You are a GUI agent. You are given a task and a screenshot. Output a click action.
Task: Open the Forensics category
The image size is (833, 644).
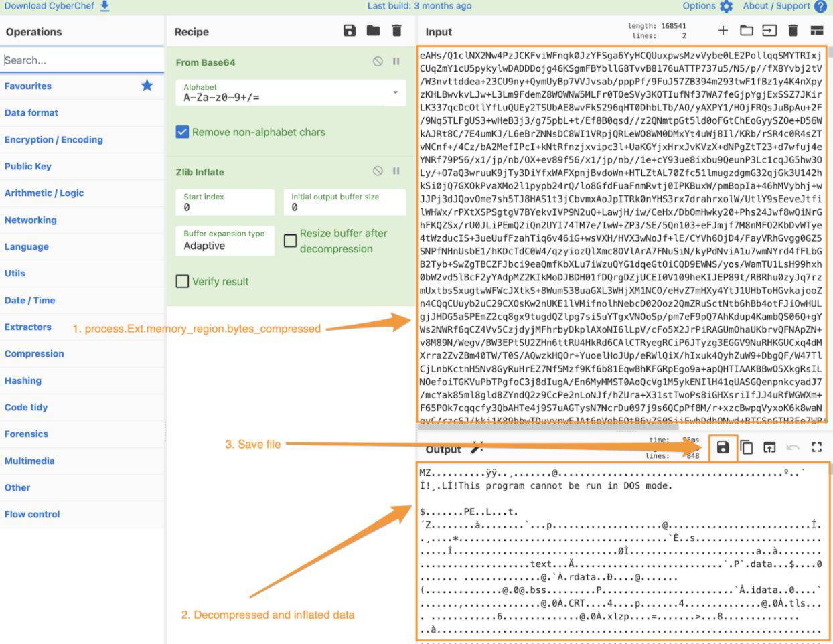(26, 434)
